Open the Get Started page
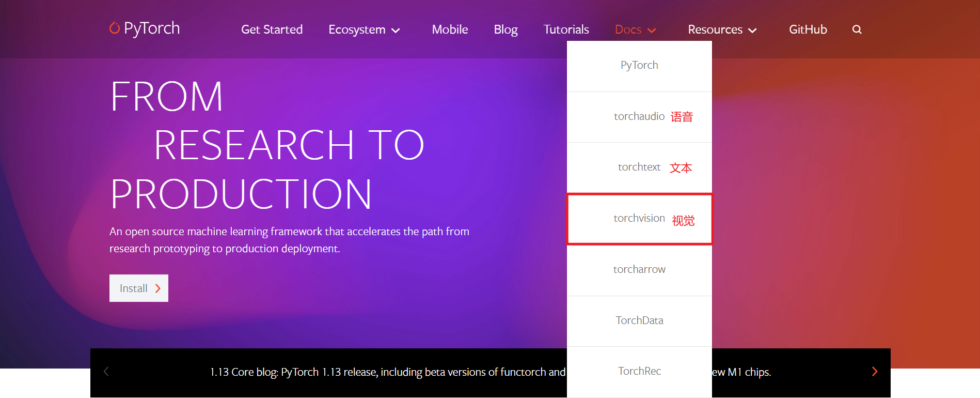This screenshot has height=398, width=980. (x=272, y=30)
